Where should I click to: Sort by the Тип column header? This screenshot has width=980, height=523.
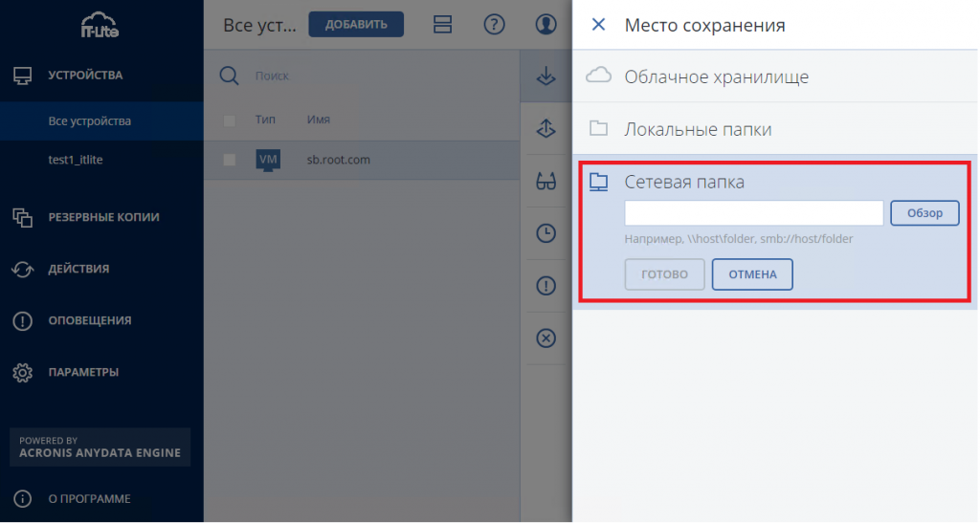(x=265, y=120)
